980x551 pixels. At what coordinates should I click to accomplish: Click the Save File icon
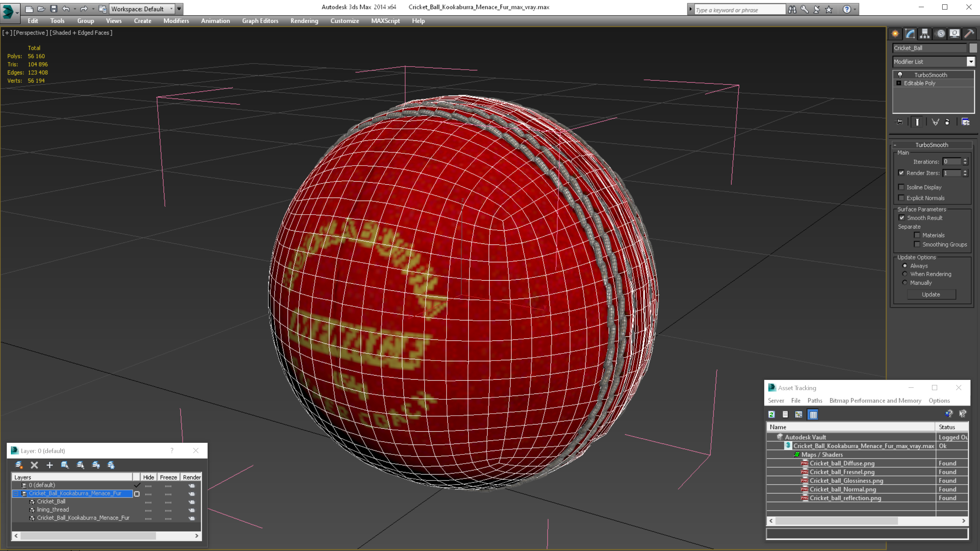point(54,9)
